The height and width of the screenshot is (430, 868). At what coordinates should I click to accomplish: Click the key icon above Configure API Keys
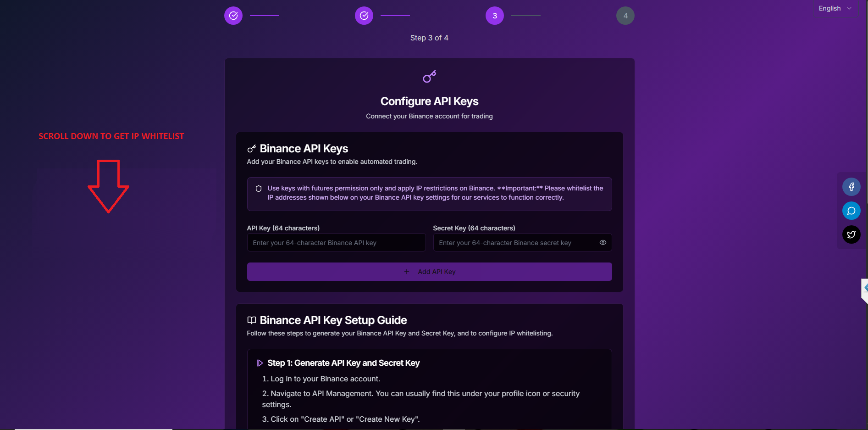430,77
